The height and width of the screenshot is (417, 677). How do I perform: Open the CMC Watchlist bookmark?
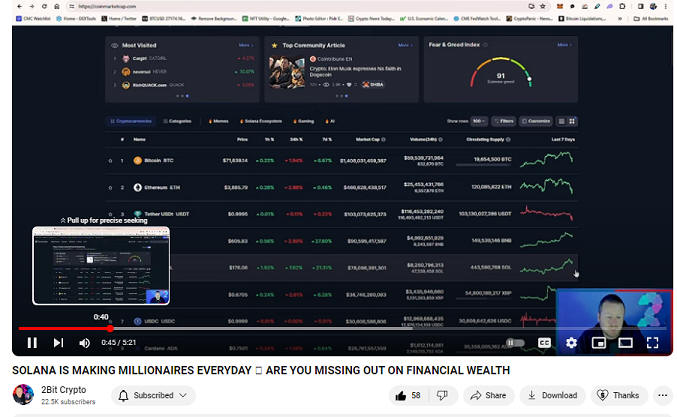(x=33, y=19)
